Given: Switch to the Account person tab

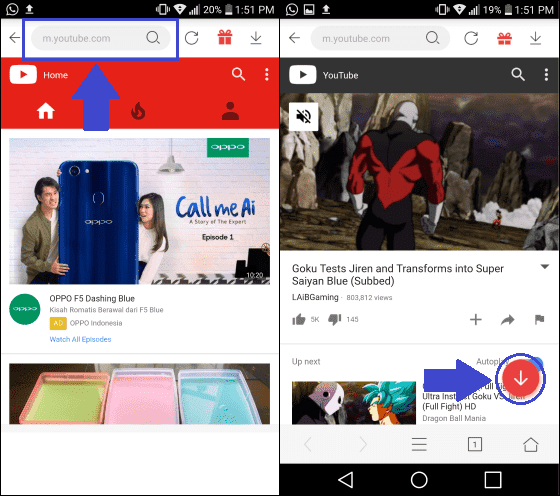Looking at the screenshot, I should coord(230,111).
